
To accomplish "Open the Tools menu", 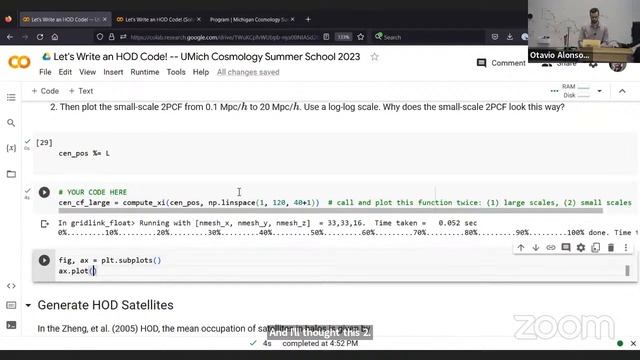I will 176,72.
